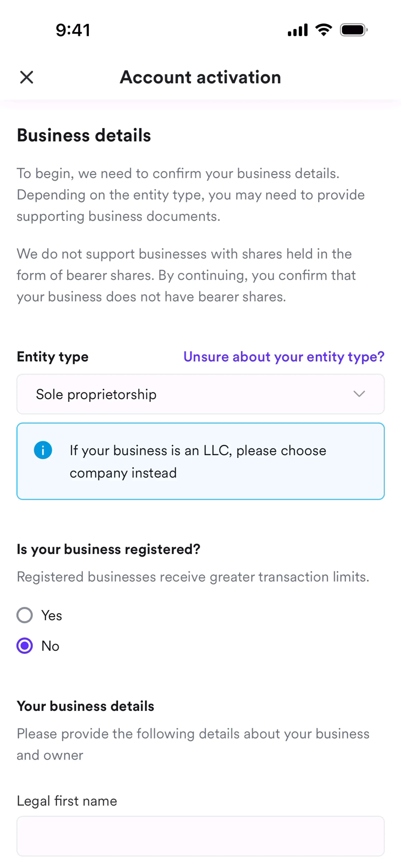Tap the 9:41 clock in the status bar
This screenshot has height=868, width=401.
tap(73, 30)
